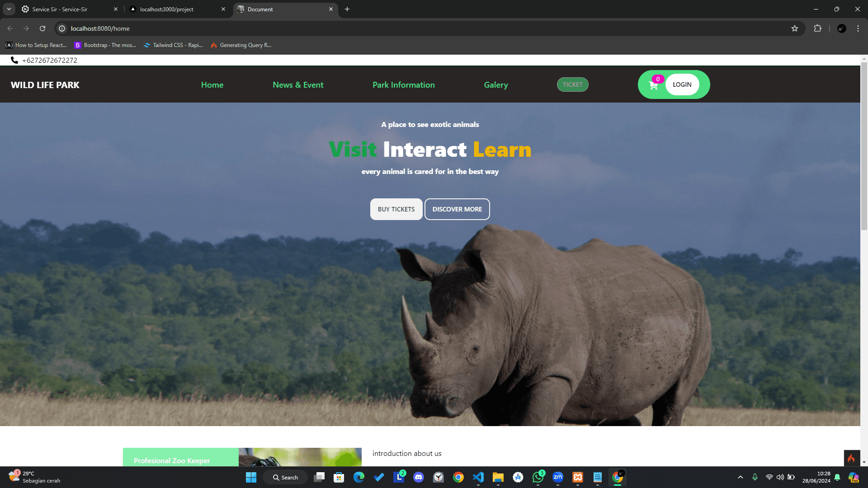Screen dimensions: 868x488
Task: Expand the tab search dropdown arrow
Action: [9, 9]
